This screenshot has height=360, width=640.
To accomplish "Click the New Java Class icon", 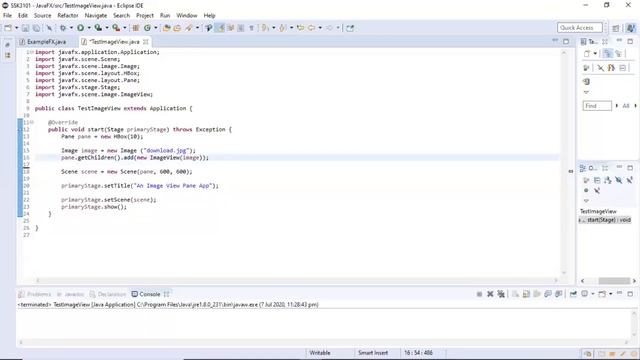I will tap(147, 28).
